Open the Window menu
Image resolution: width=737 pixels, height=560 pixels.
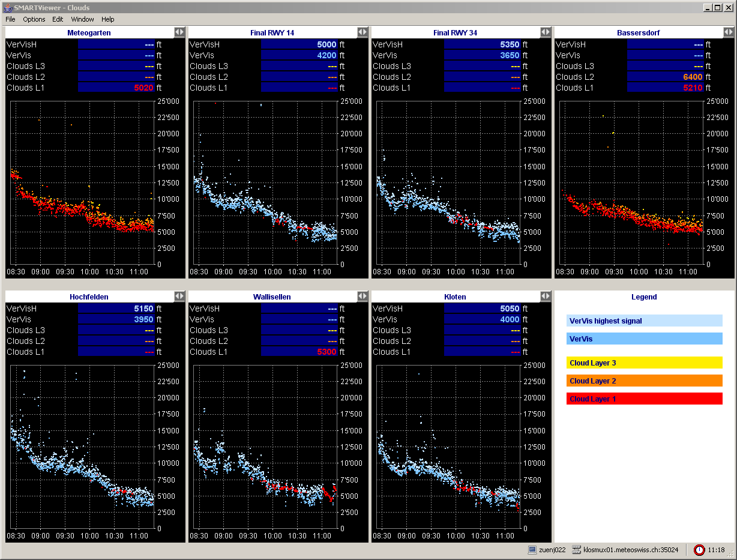82,19
